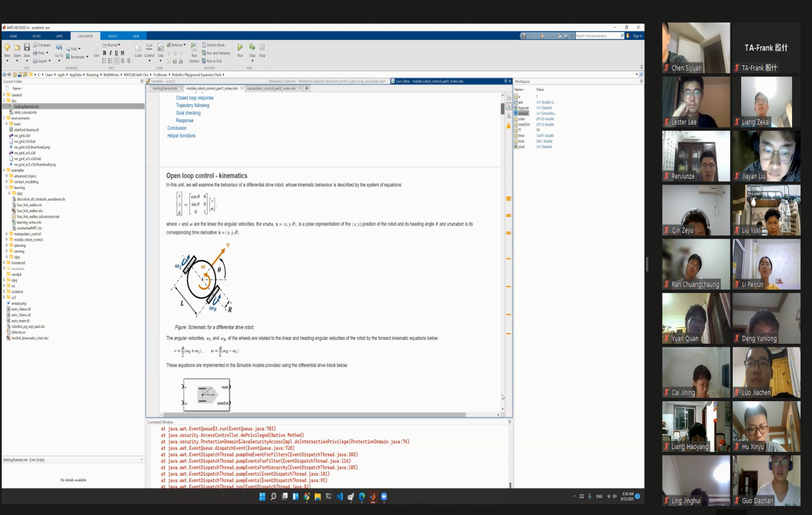Expand the humanoid folder in tree
The height and width of the screenshot is (515, 812).
pyautogui.click(x=4, y=263)
